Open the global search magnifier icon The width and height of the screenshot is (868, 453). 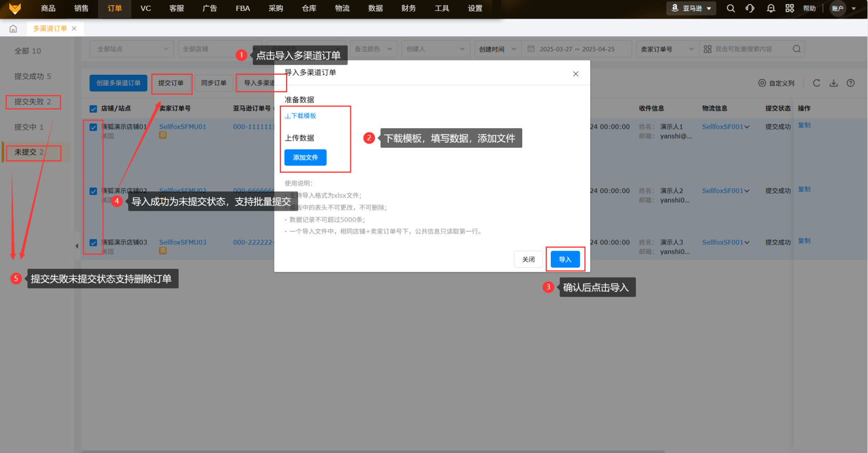click(x=731, y=8)
